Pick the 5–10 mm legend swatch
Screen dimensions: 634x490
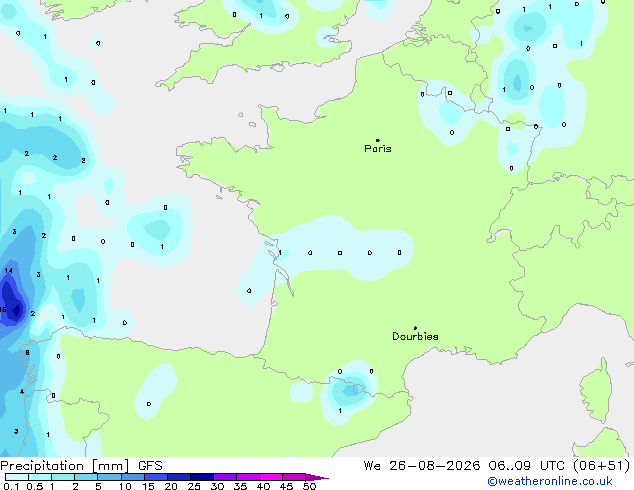point(109,477)
